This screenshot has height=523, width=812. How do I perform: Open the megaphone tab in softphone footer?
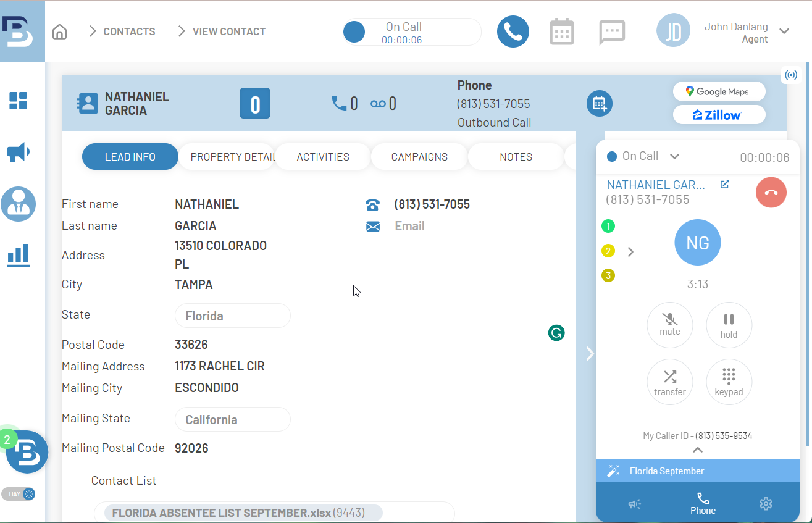[x=635, y=504]
